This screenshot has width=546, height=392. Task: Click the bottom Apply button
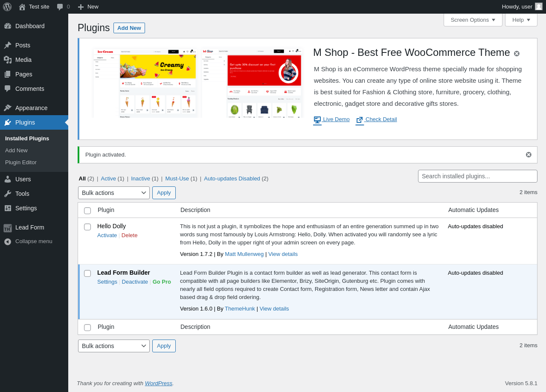(164, 346)
